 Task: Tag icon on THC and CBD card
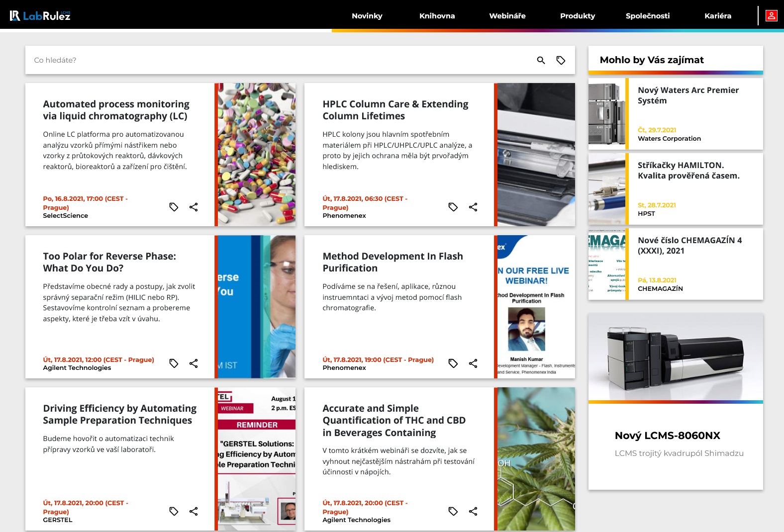453,511
